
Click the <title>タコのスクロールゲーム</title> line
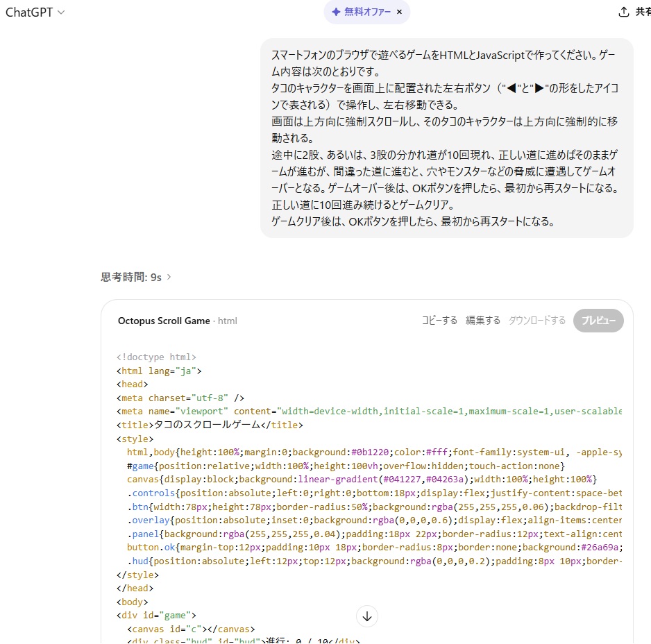[x=210, y=425]
